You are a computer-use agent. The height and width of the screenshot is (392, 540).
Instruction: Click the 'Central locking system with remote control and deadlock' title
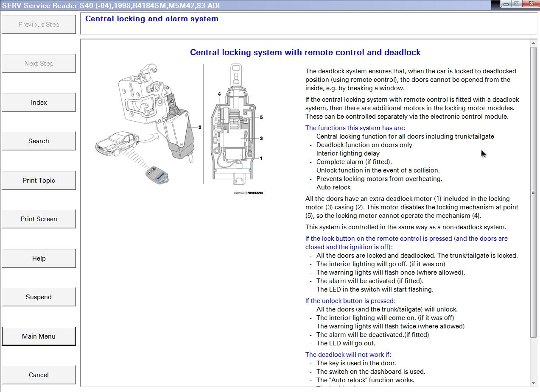point(305,52)
